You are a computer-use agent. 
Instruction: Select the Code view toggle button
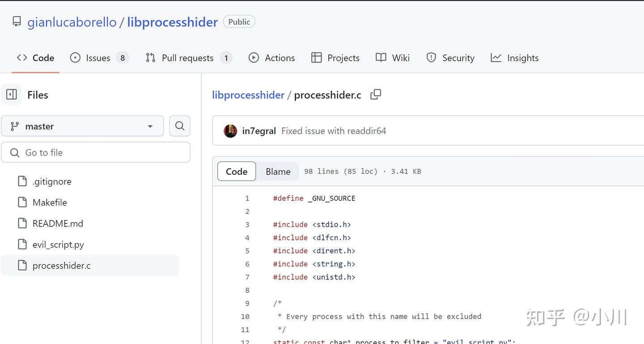[x=237, y=171]
